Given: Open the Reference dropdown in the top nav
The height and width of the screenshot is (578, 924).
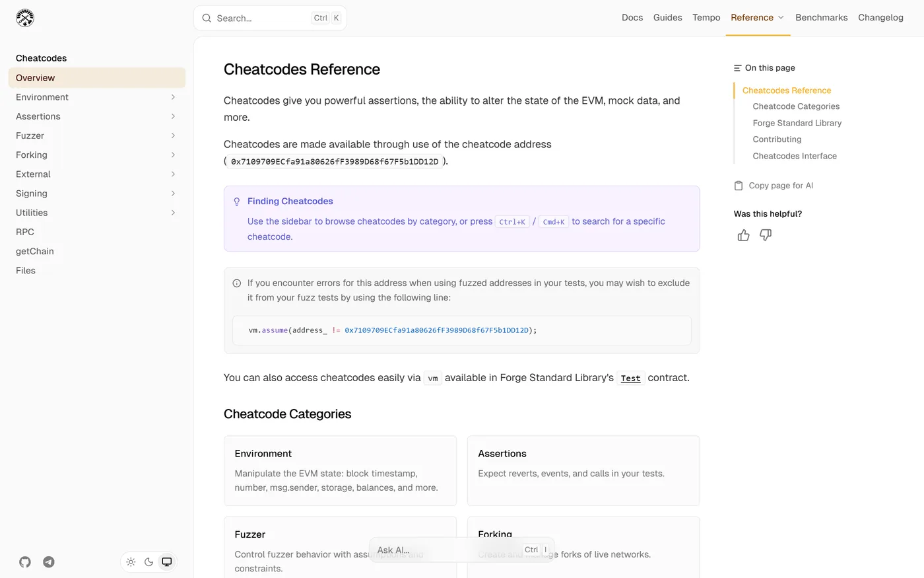Looking at the screenshot, I should click(x=757, y=18).
